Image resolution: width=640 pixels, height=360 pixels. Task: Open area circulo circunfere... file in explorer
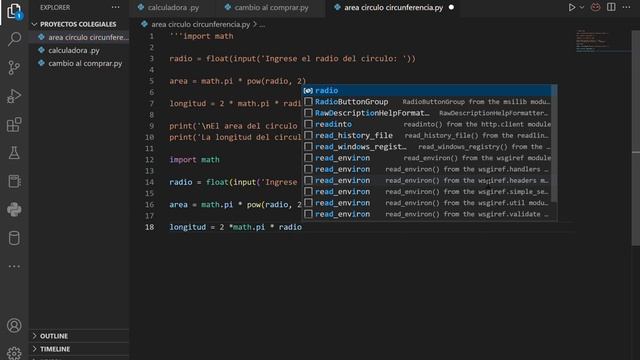pyautogui.click(x=79, y=37)
